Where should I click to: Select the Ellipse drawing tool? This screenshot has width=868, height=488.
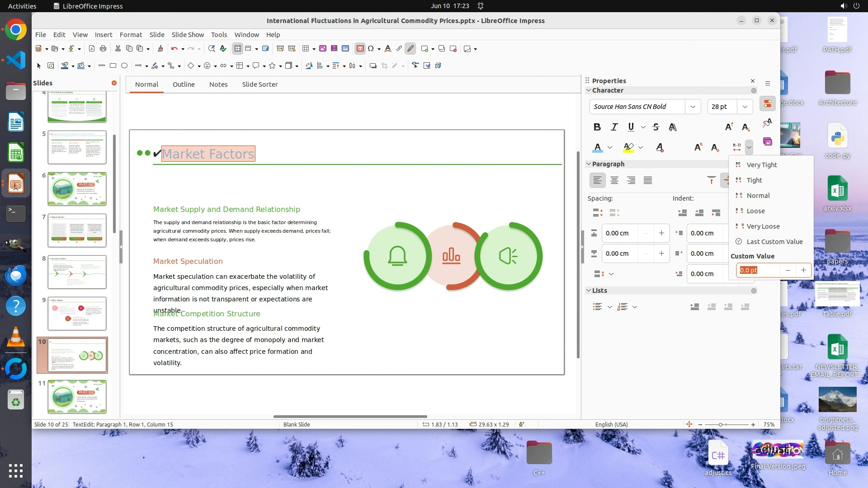(x=124, y=66)
